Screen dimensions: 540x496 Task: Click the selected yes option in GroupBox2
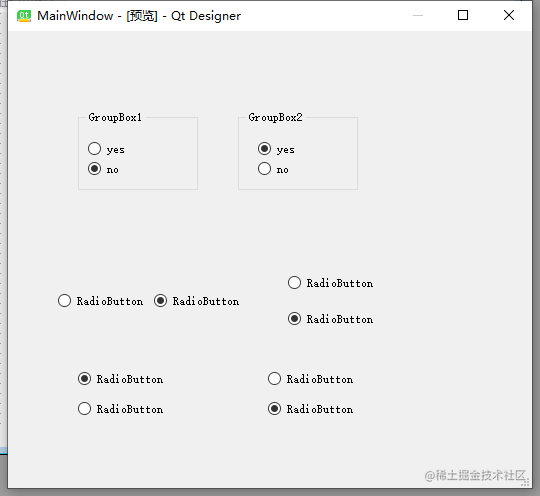276,149
